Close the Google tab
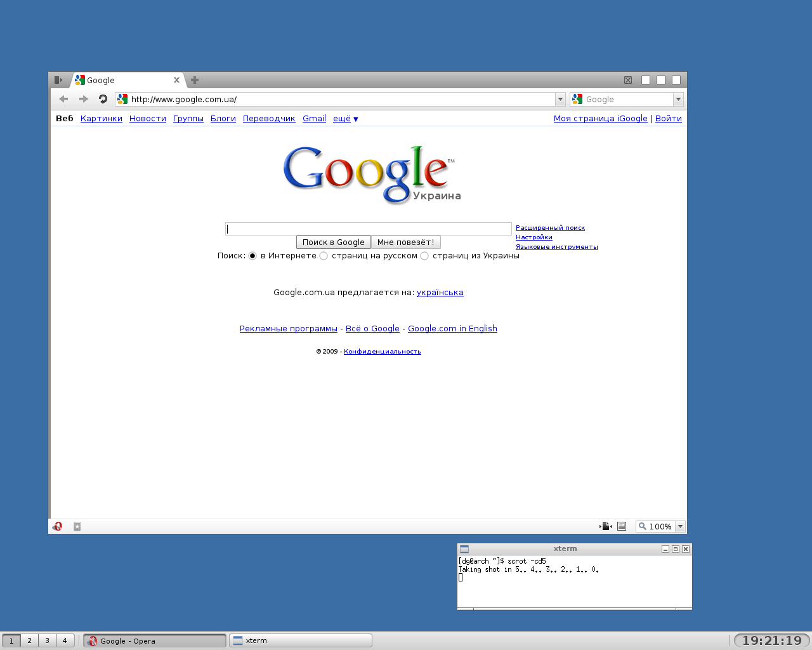Viewport: 812px width, 650px height. [x=176, y=80]
